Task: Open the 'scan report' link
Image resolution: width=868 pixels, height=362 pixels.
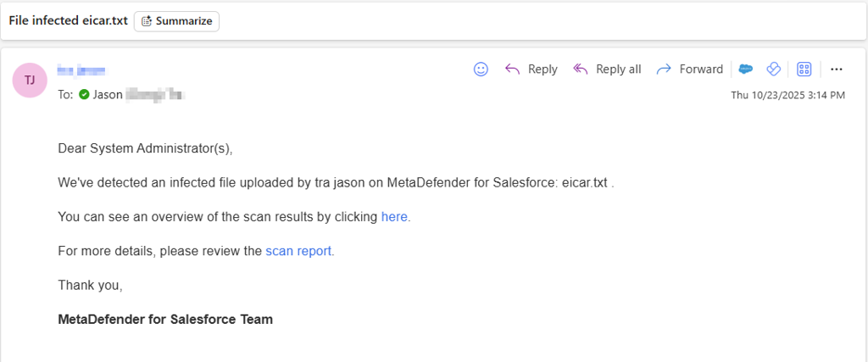Action: [298, 251]
